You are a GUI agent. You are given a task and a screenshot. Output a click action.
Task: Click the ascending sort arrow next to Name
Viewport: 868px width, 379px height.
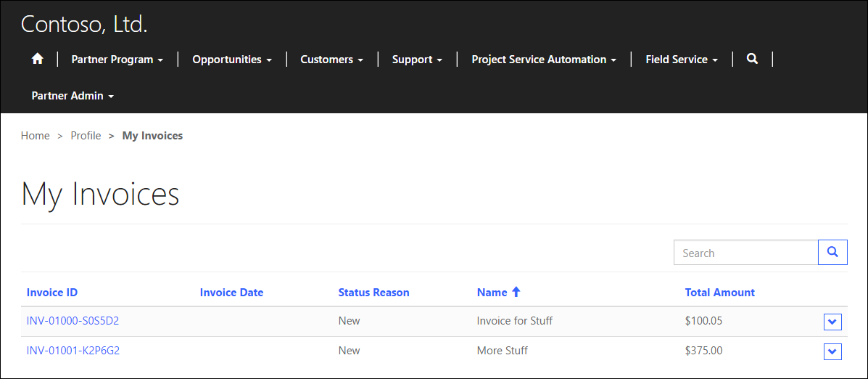[516, 292]
